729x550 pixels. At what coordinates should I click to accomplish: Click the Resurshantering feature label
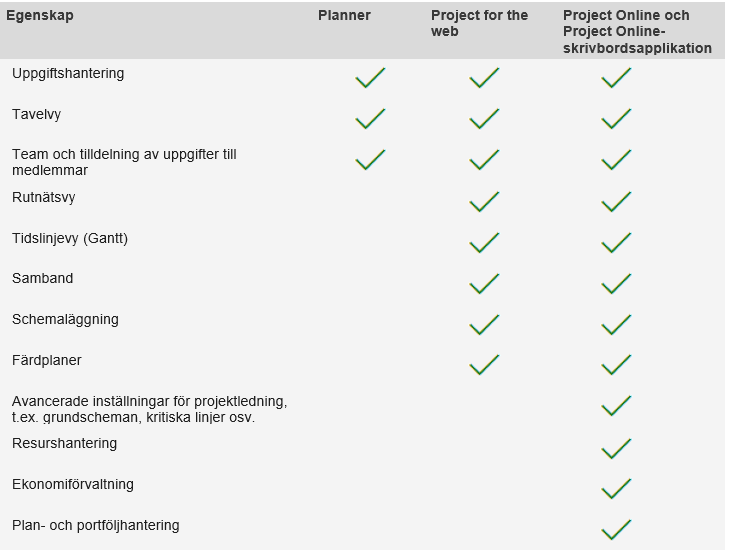pyautogui.click(x=64, y=443)
